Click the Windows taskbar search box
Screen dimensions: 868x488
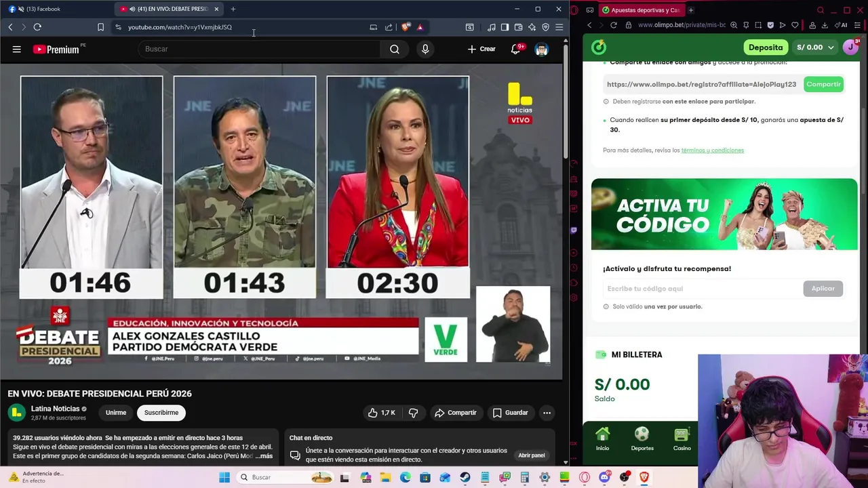click(x=285, y=477)
